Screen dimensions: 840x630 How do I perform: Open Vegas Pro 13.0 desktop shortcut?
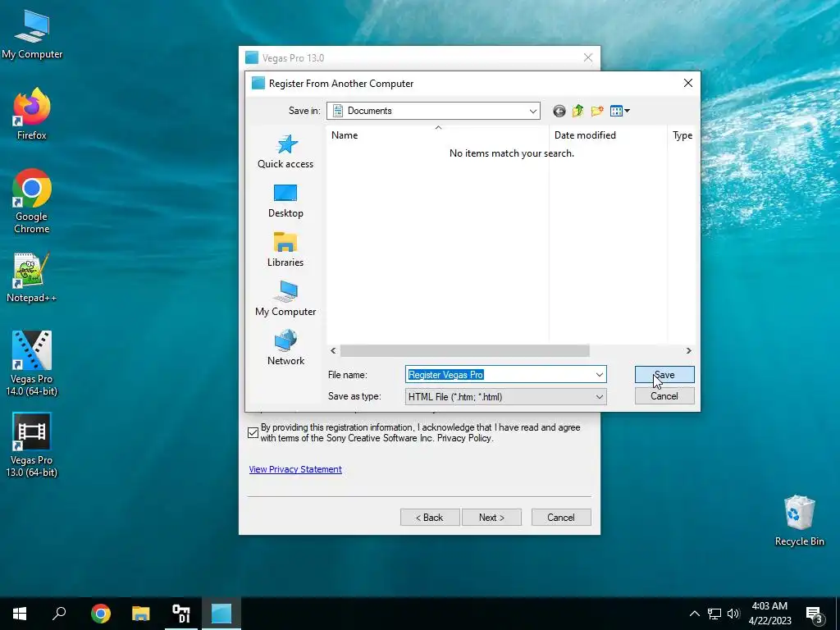32,445
